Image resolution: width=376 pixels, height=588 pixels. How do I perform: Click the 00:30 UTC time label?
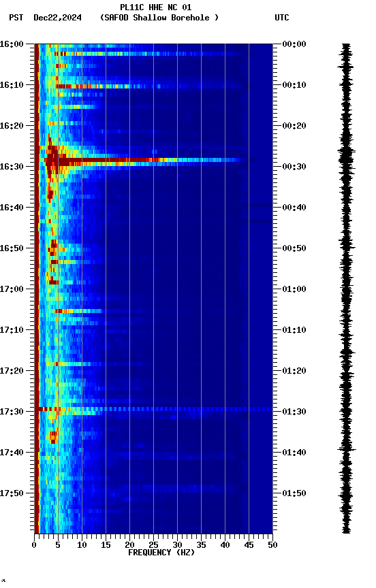point(294,167)
